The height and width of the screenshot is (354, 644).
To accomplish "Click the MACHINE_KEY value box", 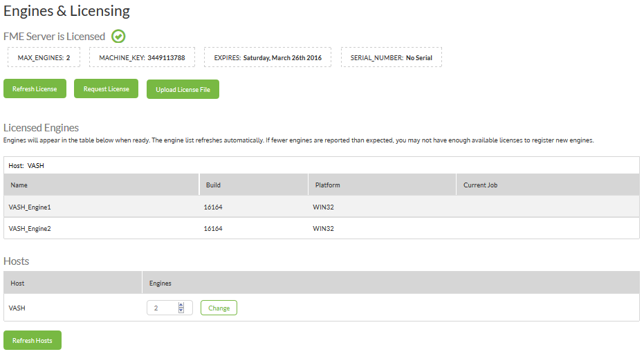I will [142, 57].
